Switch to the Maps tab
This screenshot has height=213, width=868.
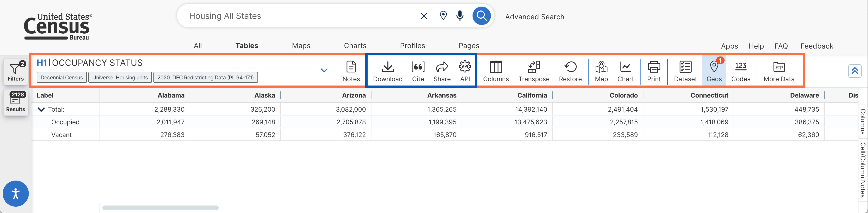pos(301,46)
